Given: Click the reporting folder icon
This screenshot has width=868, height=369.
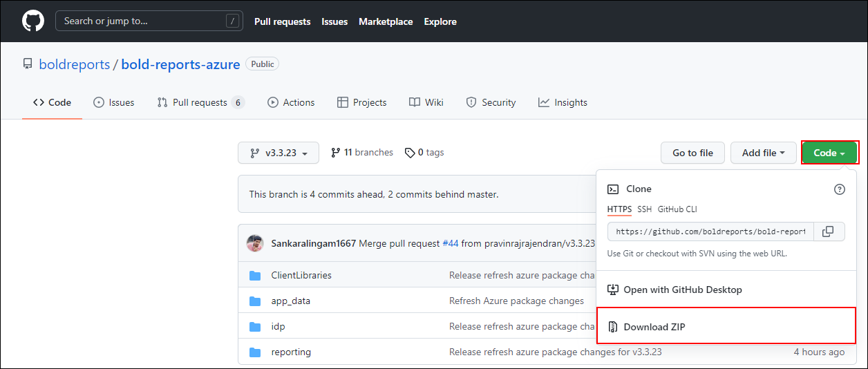Looking at the screenshot, I should (255, 352).
